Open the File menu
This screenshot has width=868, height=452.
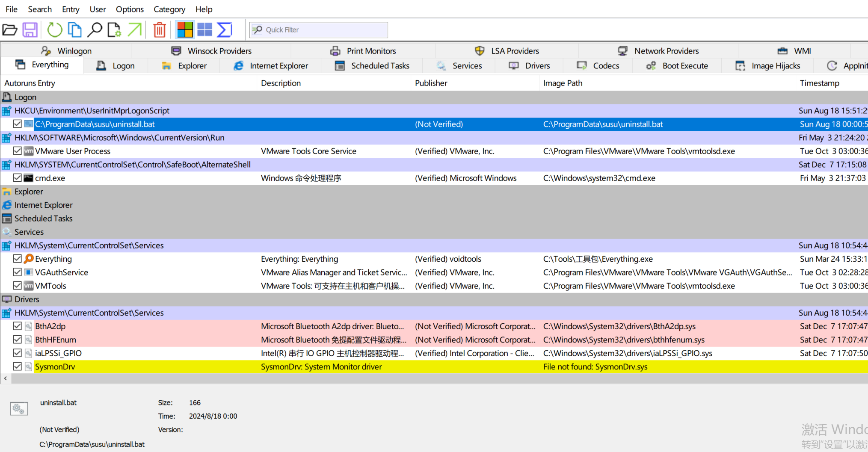tap(12, 9)
